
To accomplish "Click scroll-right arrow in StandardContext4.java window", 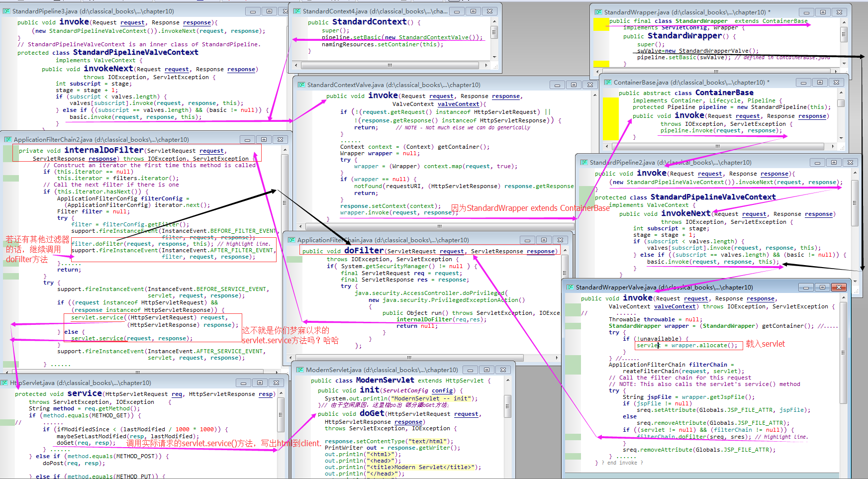I will pos(485,65).
